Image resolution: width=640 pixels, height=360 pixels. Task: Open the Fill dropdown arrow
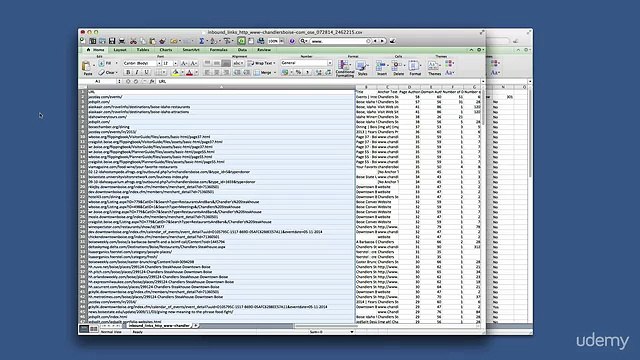point(116,63)
